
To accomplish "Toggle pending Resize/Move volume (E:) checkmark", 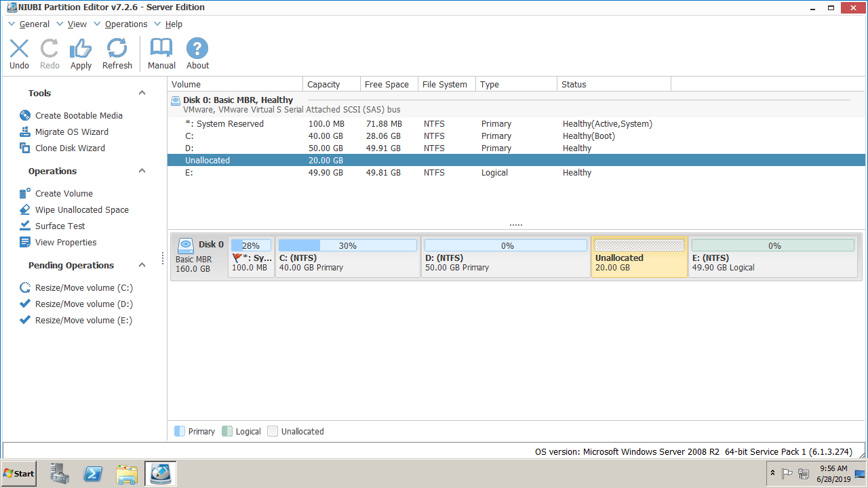I will point(25,321).
